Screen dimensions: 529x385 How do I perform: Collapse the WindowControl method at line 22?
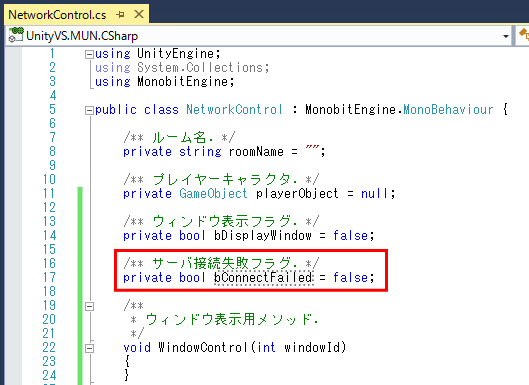coord(89,348)
